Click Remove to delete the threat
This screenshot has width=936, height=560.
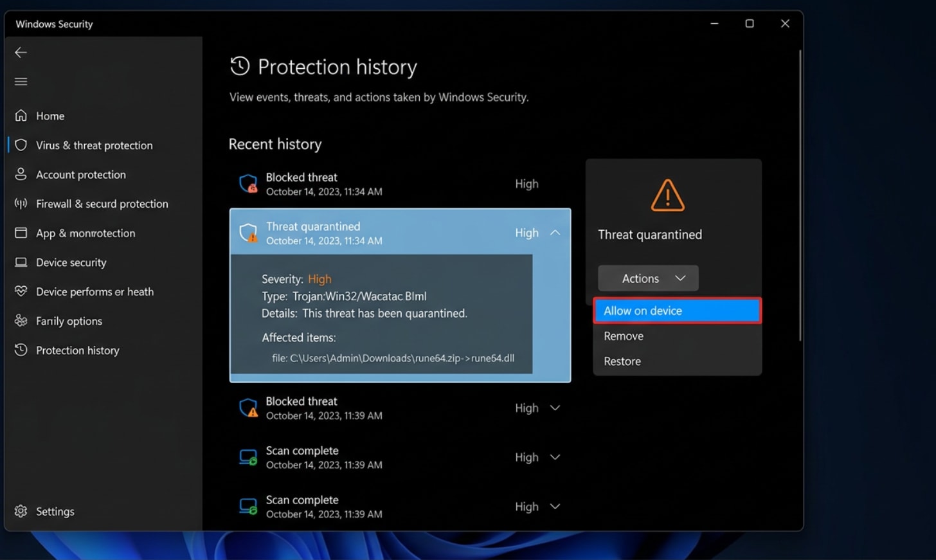pyautogui.click(x=623, y=336)
